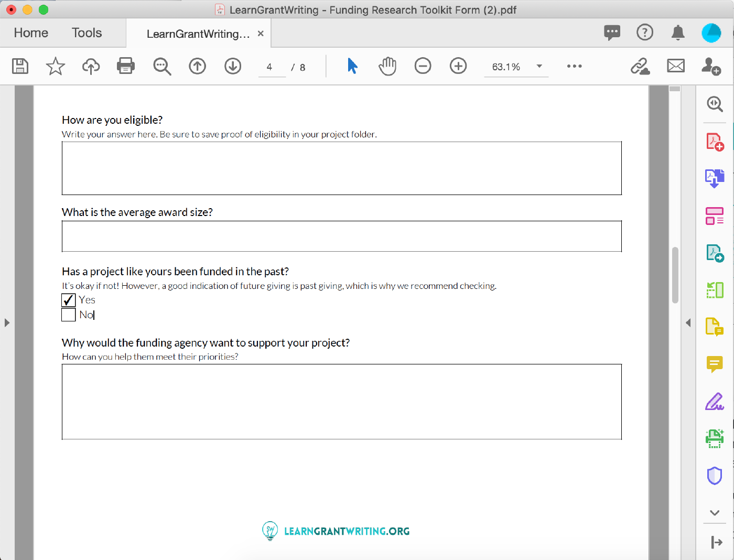This screenshot has height=560, width=734.
Task: Expand the left navigation pane arrow
Action: pos(7,322)
